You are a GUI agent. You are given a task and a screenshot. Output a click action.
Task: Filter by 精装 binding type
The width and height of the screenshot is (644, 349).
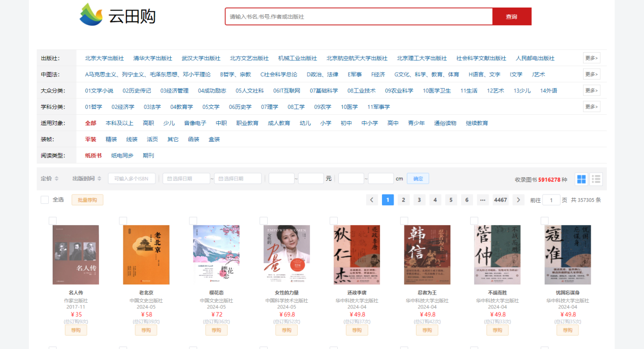pyautogui.click(x=111, y=139)
